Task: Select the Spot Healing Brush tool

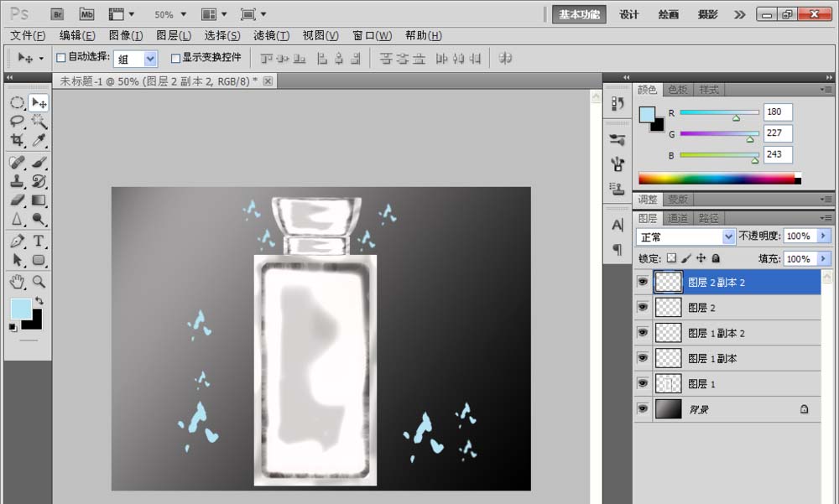Action: pyautogui.click(x=17, y=162)
